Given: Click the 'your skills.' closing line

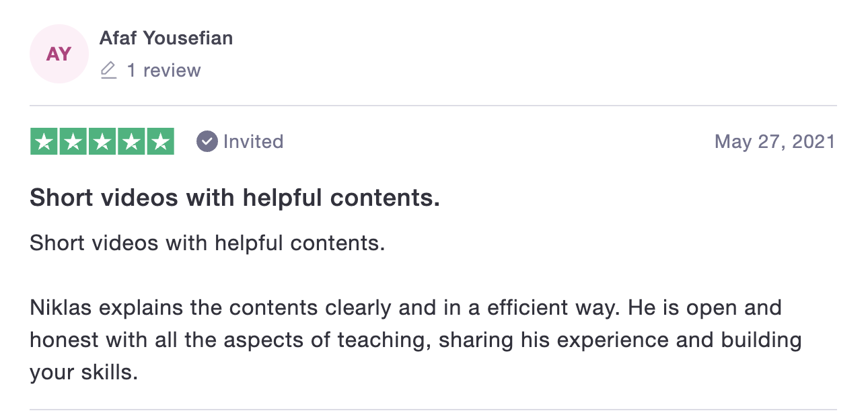Looking at the screenshot, I should coord(83,371).
